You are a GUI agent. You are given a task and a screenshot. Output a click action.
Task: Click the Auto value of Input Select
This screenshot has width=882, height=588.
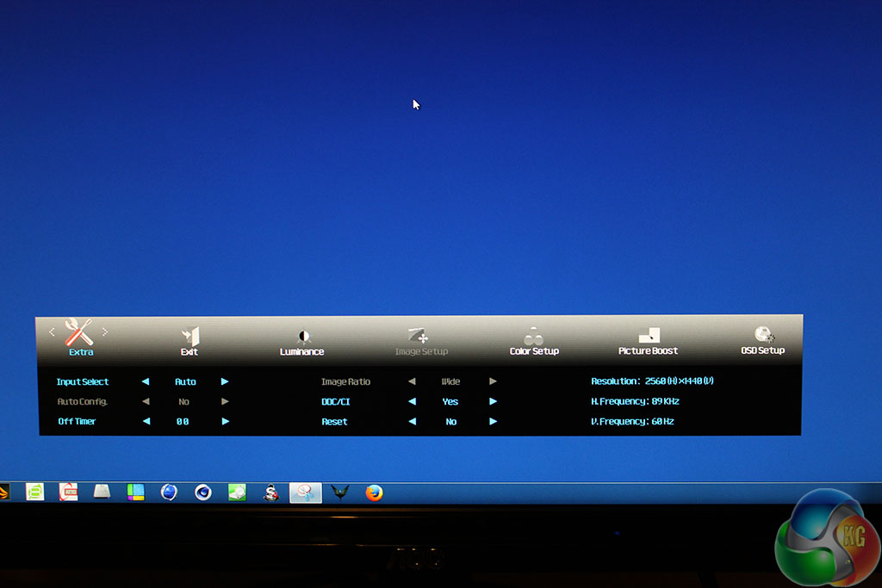[185, 381]
